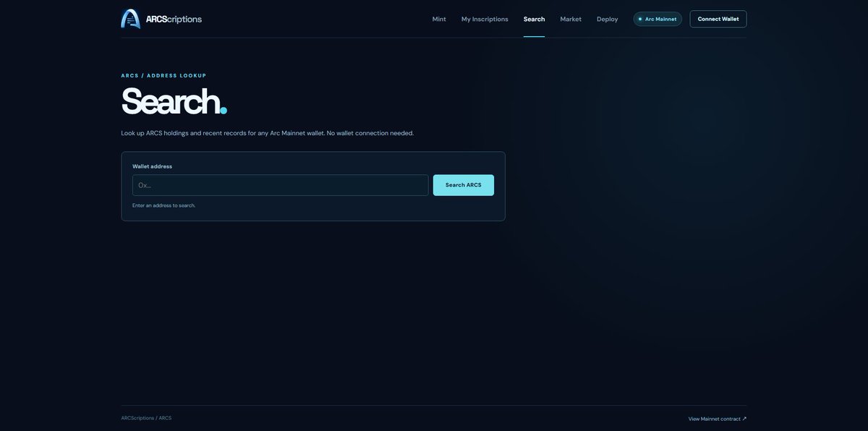Click the Arc Mainnet network badge
This screenshot has height=431, width=868.
658,19
